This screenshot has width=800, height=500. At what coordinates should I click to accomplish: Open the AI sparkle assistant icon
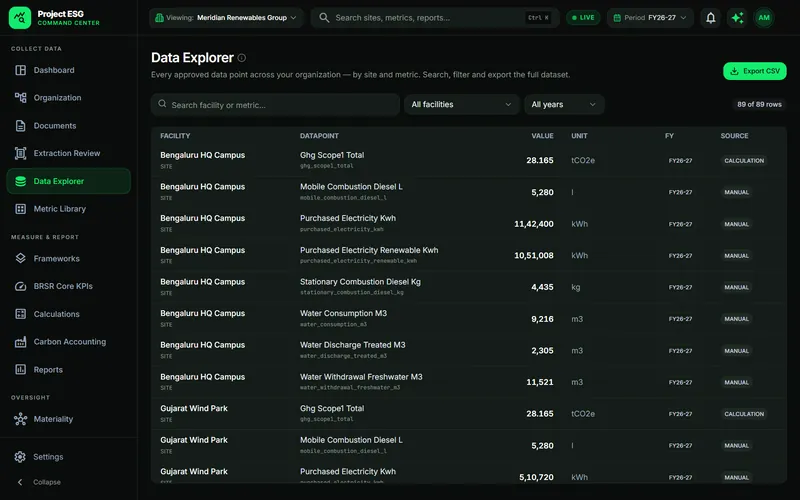pos(737,18)
